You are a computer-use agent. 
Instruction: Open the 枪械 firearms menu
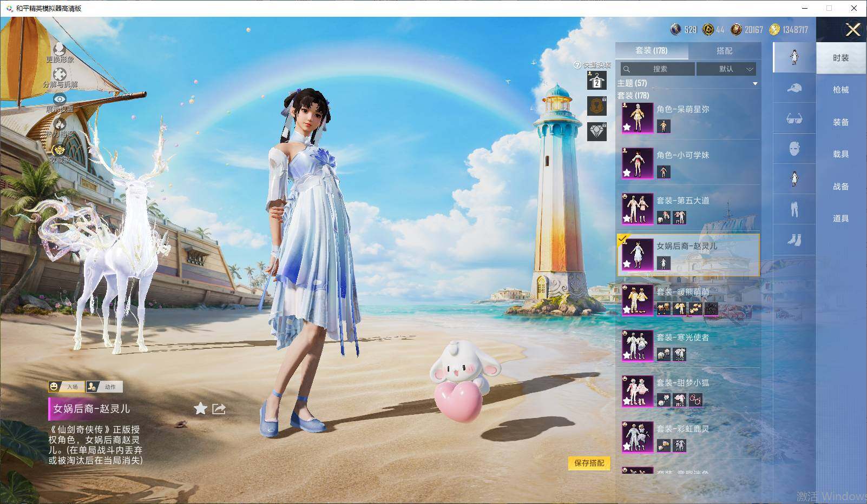pos(841,90)
